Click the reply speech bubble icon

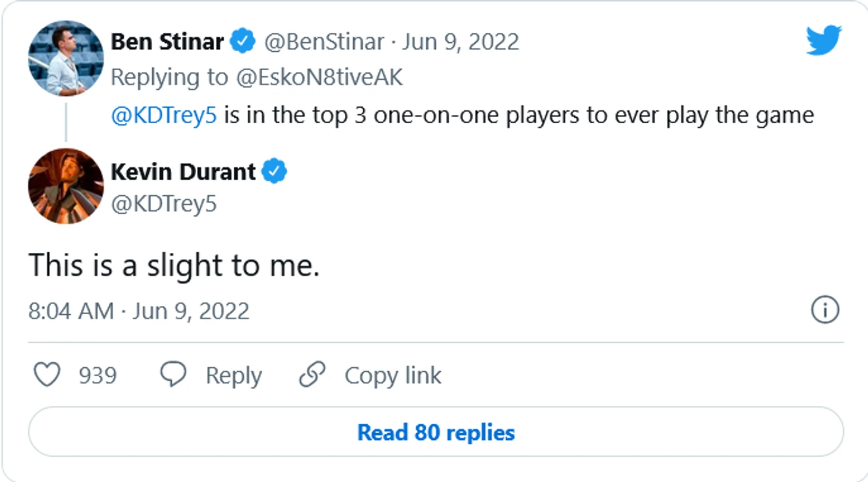[x=174, y=375]
